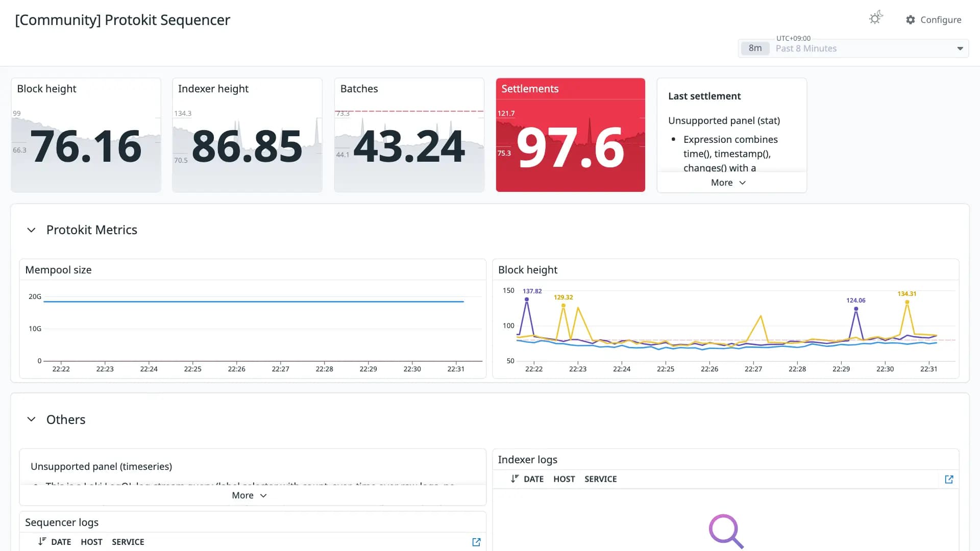This screenshot has width=980, height=551.
Task: Open the Block height stat widget
Action: coord(86,135)
